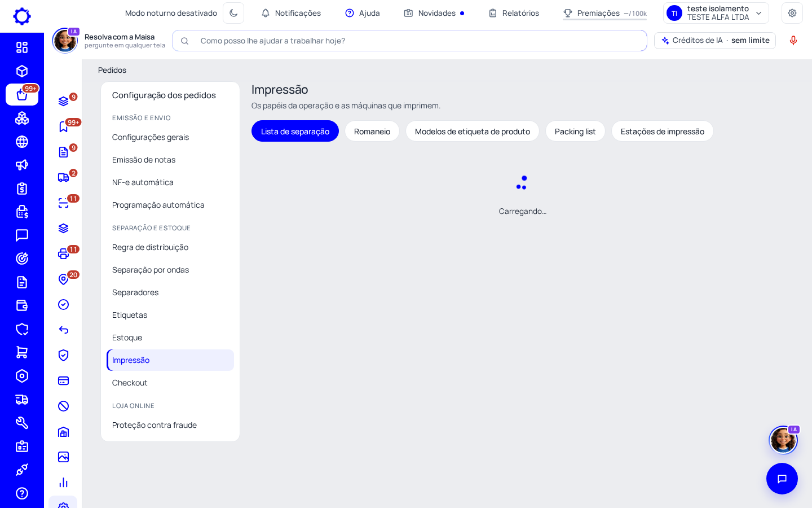
Task: Click the Maisa avatar near the search bar
Action: (65, 41)
